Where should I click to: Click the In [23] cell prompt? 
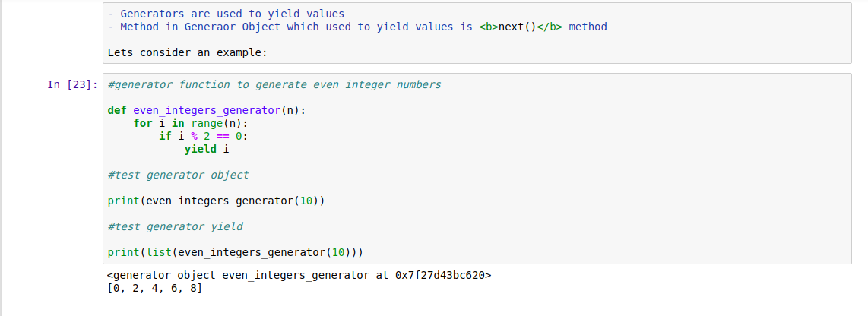pyautogui.click(x=72, y=84)
